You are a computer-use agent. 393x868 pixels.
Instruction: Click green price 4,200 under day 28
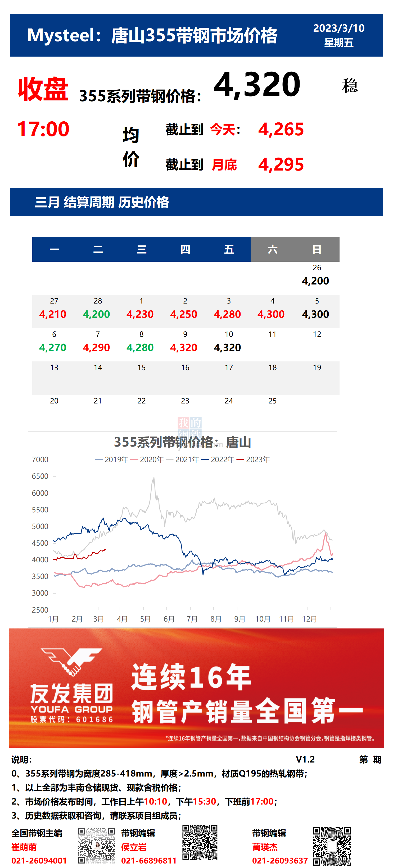tap(97, 314)
